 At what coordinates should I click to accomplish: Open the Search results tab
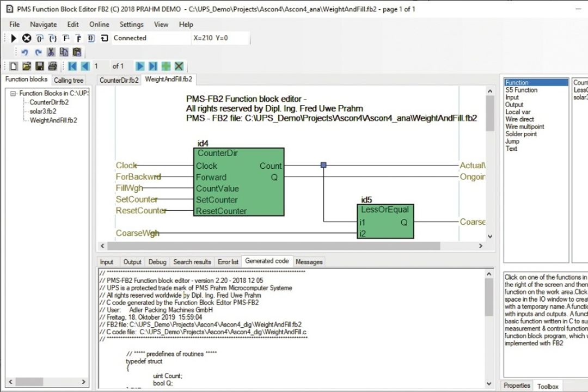pos(192,262)
